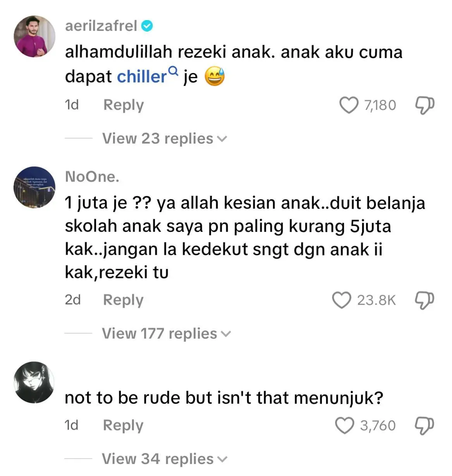The image size is (452, 476).
Task: Open NoOne. profile via username
Action: pos(92,176)
